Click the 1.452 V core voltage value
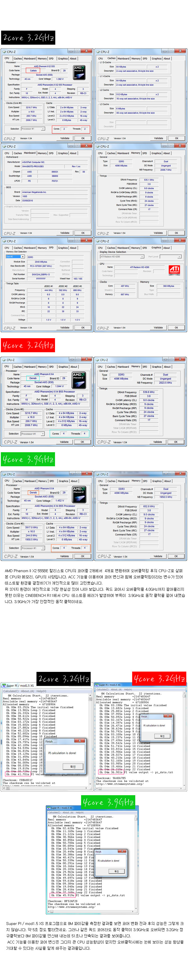188x980 pixels. tap(60, 501)
